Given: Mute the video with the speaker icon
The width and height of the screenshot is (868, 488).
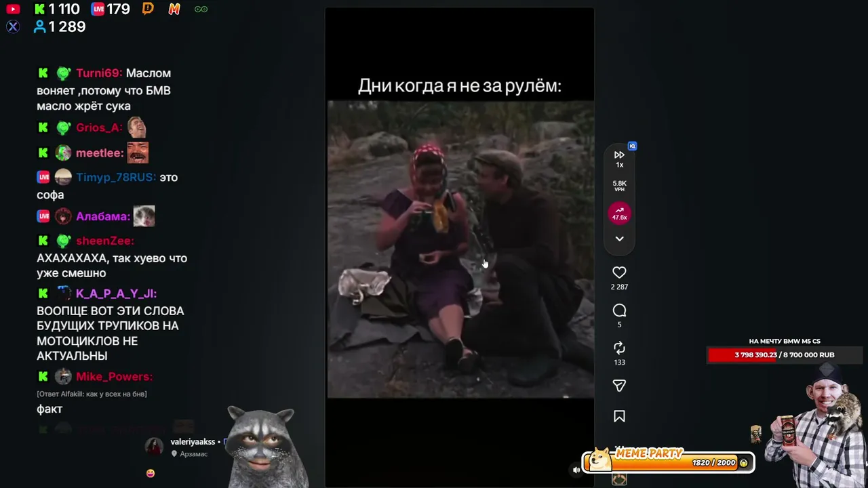Looking at the screenshot, I should click(576, 470).
